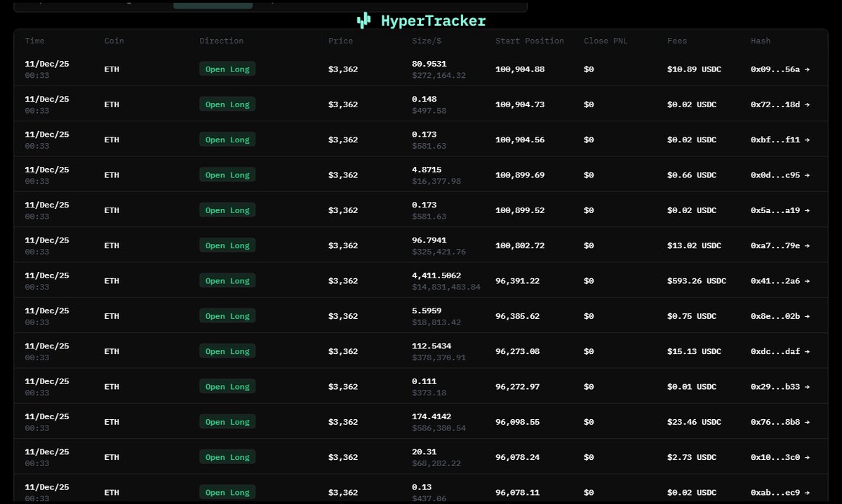
Task: Click Open Long badge in 96.7941 size row
Action: 227,245
